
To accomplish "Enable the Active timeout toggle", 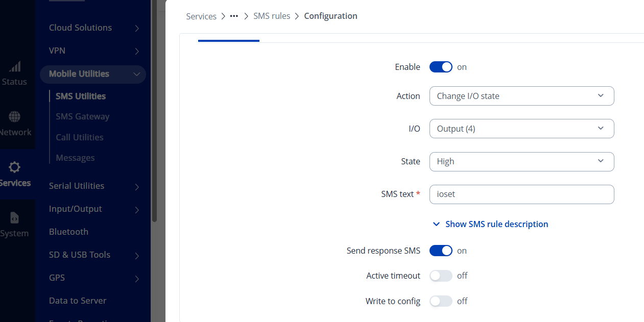I will tap(441, 276).
